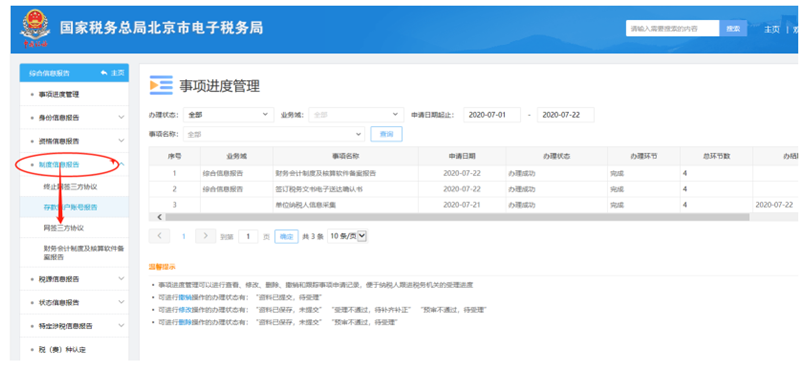Click the 单位纳税人信息采集 table cell
The width and height of the screenshot is (804, 381).
306,205
